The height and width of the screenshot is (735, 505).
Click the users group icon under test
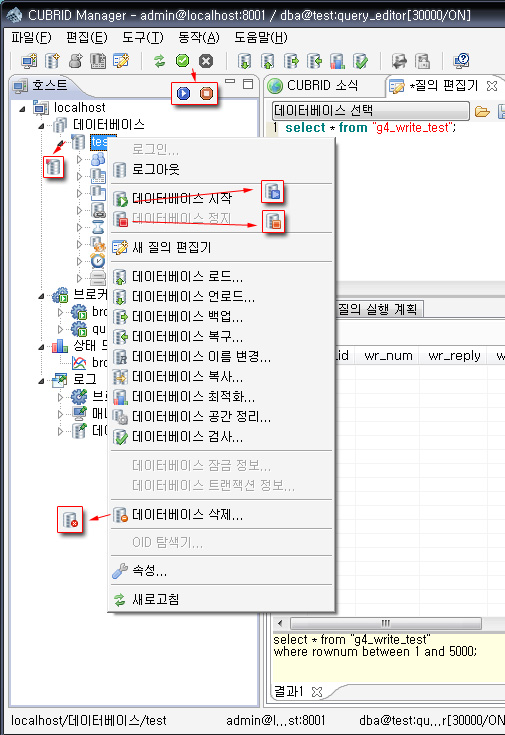click(98, 159)
